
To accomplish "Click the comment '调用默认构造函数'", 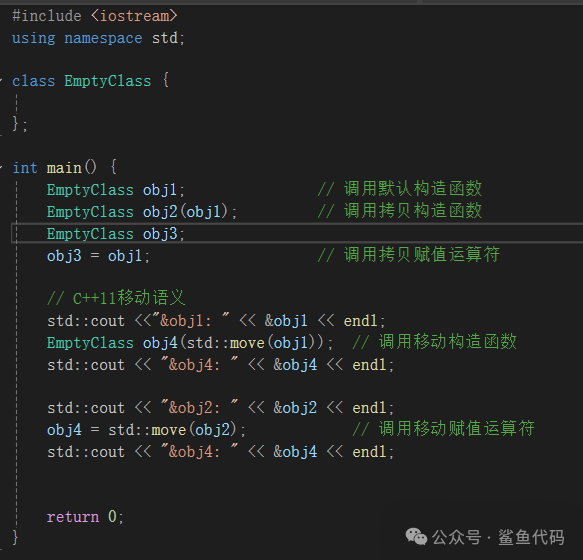I will click(x=413, y=189).
